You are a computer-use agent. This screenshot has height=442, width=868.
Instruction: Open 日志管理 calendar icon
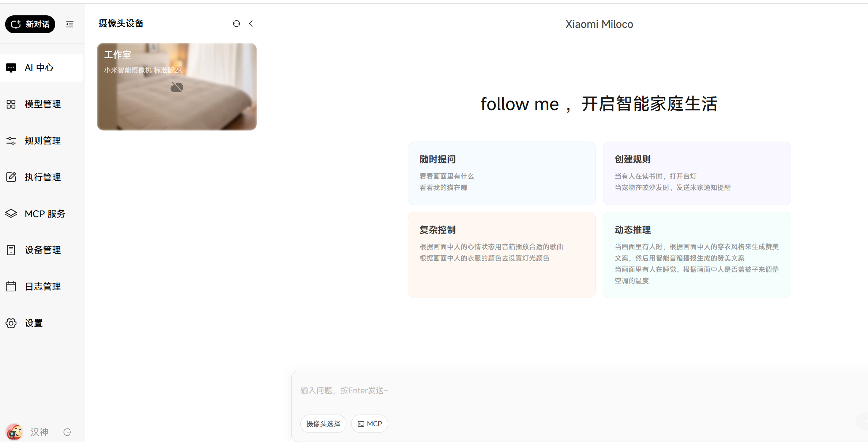click(x=11, y=286)
